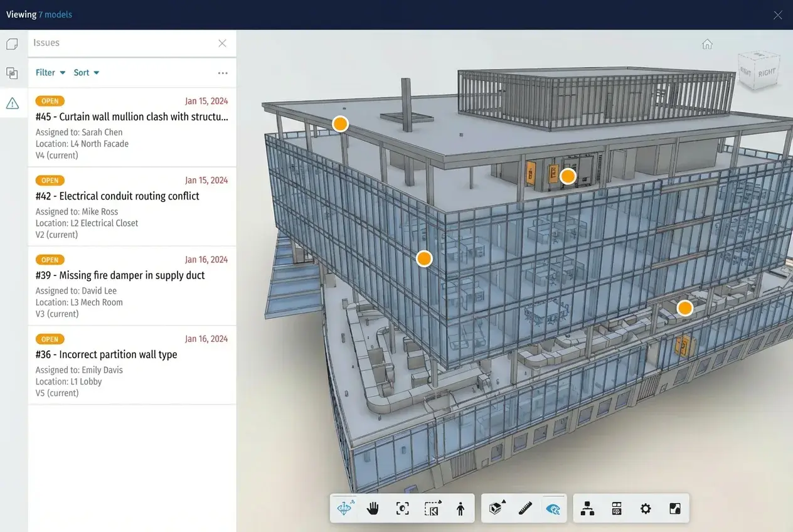Click 'Assigned to: David Lee' text
Viewport: 793px width, 532px height.
[x=76, y=291]
